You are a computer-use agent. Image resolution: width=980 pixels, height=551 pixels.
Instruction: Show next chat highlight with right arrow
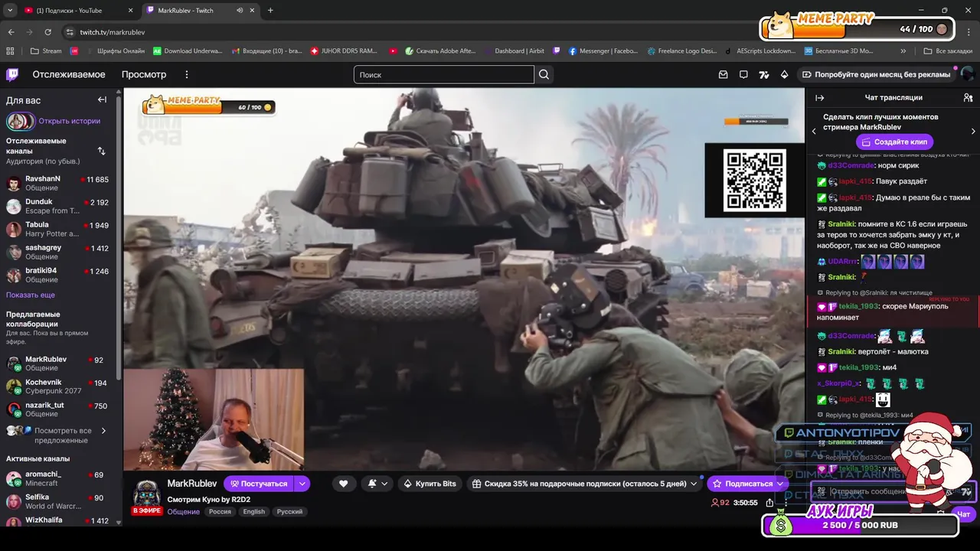pyautogui.click(x=973, y=132)
